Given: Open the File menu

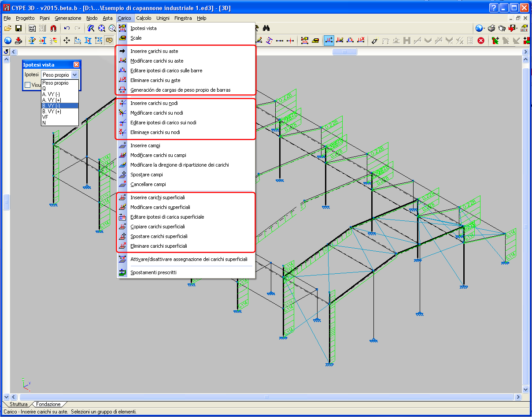Looking at the screenshot, I should click(x=7, y=18).
